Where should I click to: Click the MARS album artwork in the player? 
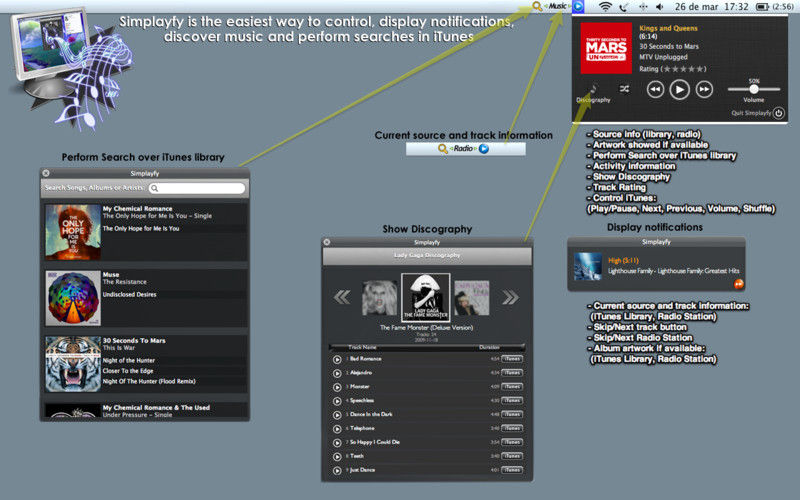[606, 48]
